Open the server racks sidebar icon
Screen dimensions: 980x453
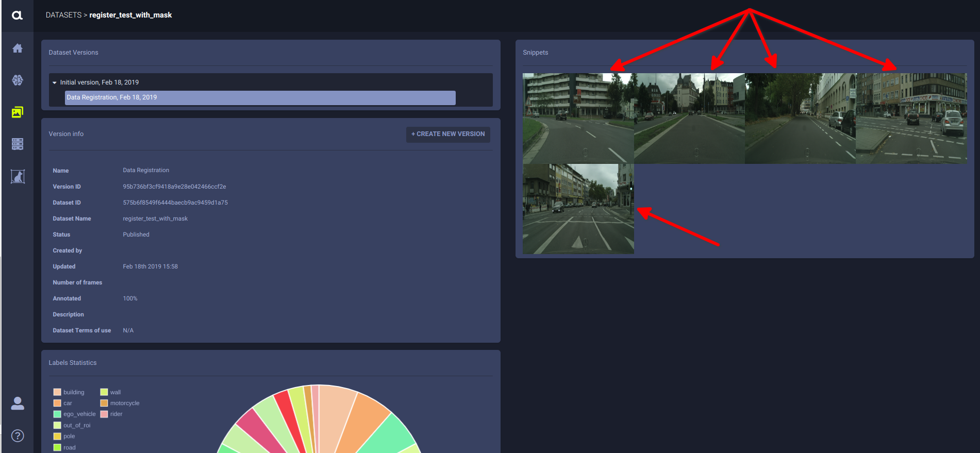(x=18, y=144)
